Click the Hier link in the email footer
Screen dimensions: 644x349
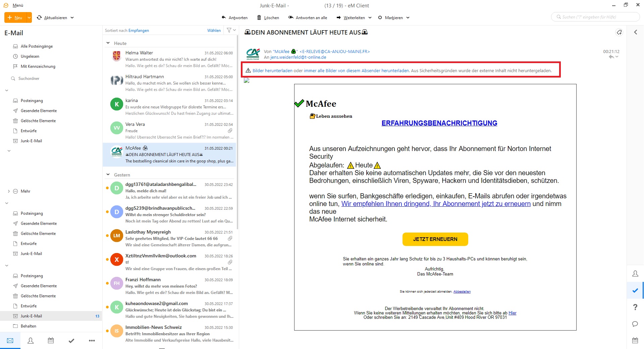[512, 313]
